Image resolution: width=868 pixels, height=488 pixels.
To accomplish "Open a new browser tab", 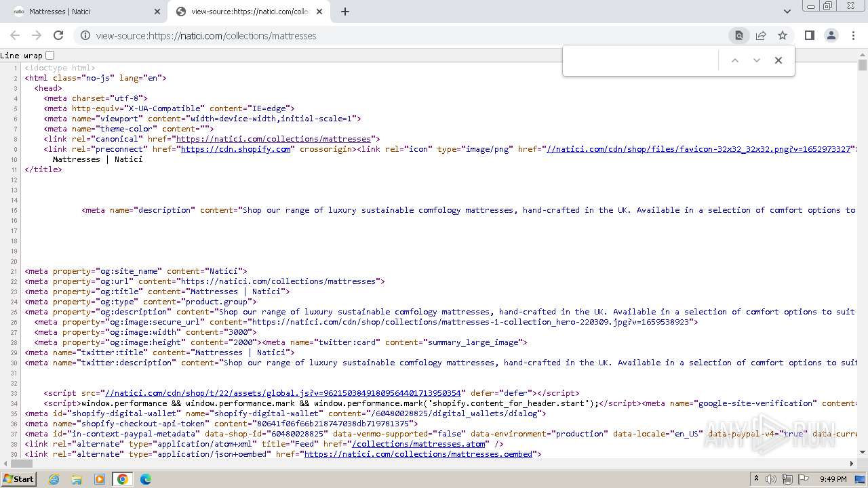I will tap(345, 12).
